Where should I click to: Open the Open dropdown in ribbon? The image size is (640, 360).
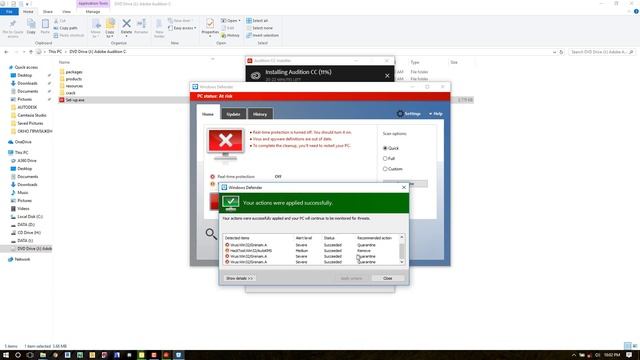tap(231, 20)
